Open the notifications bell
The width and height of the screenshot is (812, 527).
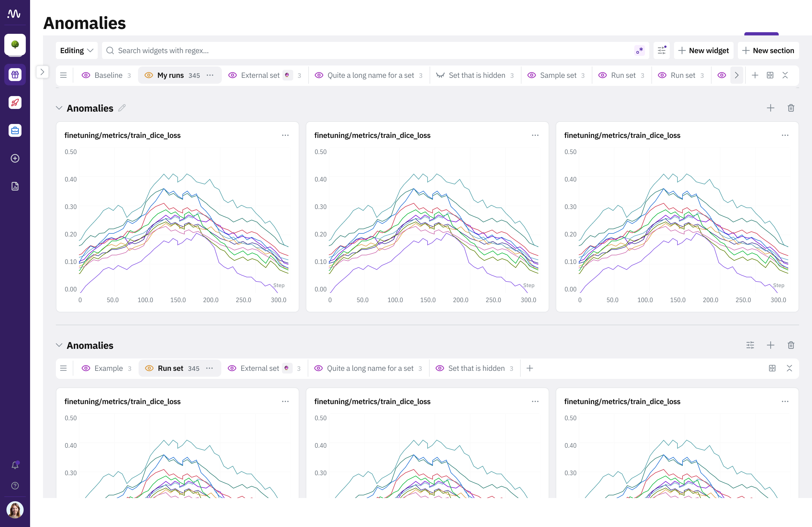15,465
